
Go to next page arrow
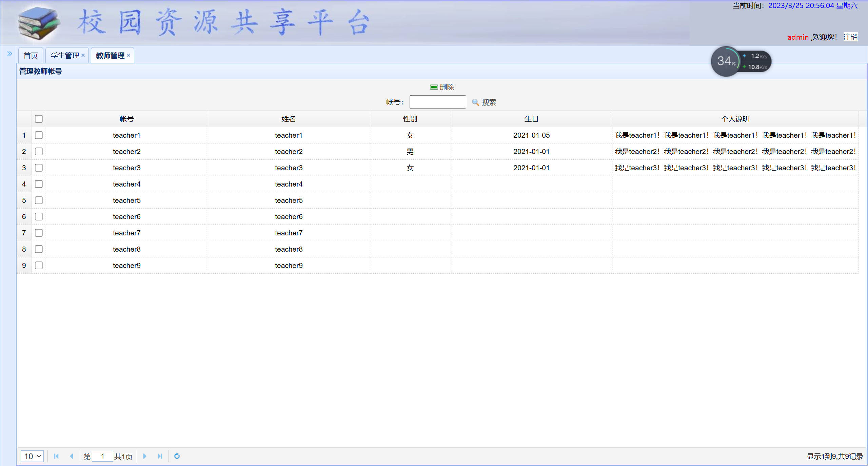[145, 456]
